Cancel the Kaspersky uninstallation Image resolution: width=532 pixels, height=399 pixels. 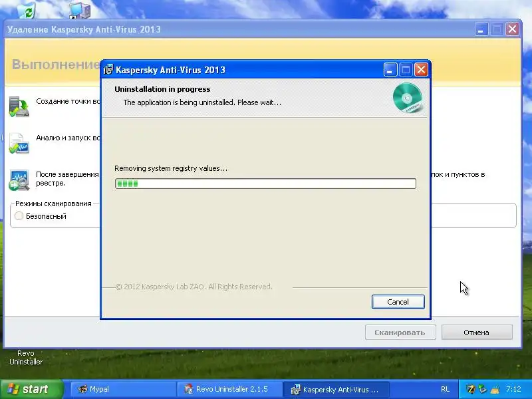pos(398,302)
